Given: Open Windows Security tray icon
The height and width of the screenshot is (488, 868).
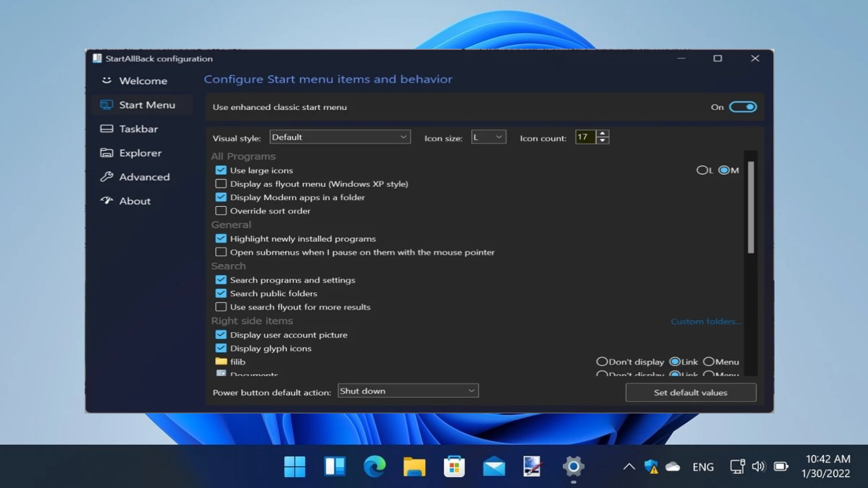Looking at the screenshot, I should (x=651, y=466).
